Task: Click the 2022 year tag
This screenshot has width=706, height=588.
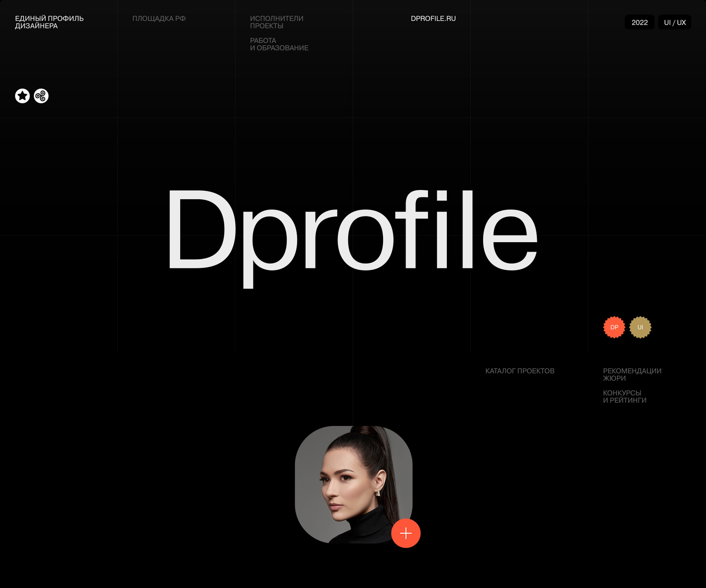Action: pos(639,22)
